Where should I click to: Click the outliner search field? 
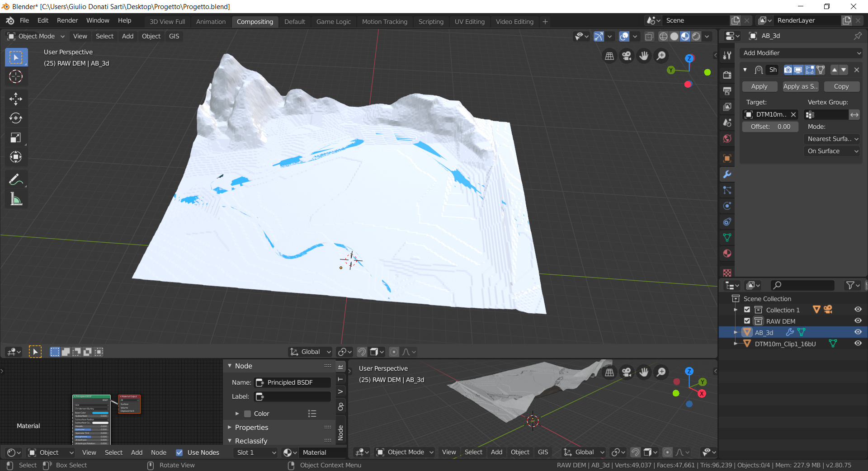802,285
